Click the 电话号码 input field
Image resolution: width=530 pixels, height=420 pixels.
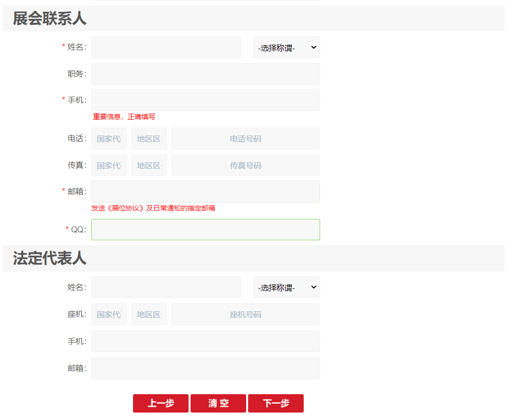point(245,139)
